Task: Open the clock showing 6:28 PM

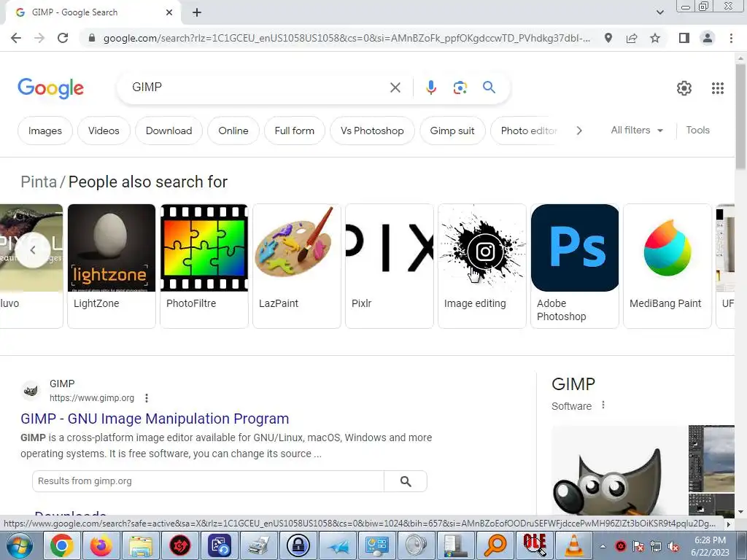Action: tap(710, 546)
